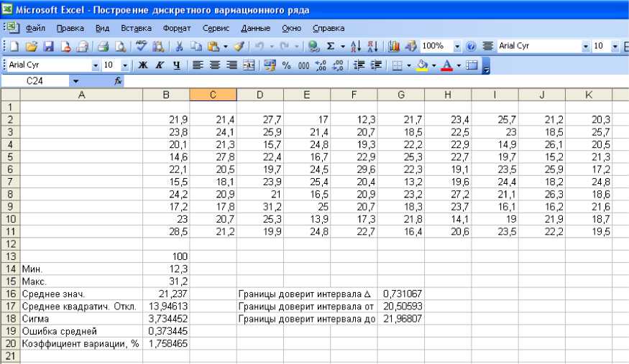This screenshot has height=364, width=629.
Task: Launch the Chart Wizard
Action: (393, 47)
